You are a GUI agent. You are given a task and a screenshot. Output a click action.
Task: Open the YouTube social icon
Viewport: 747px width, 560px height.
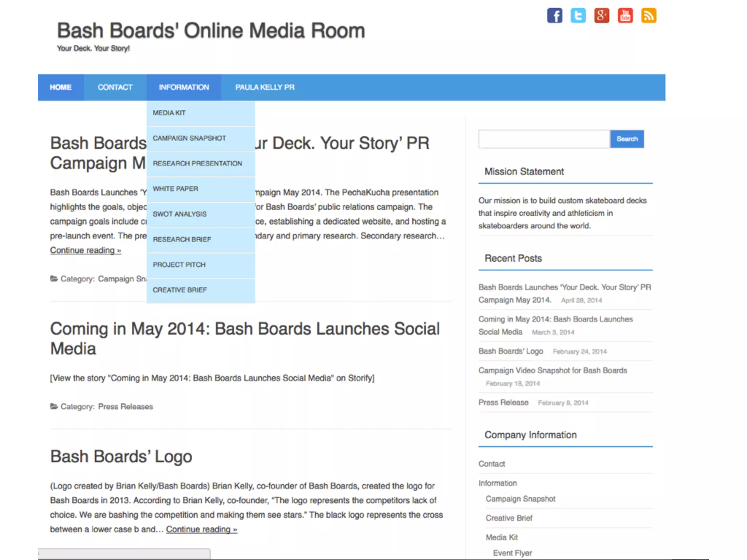tap(625, 16)
